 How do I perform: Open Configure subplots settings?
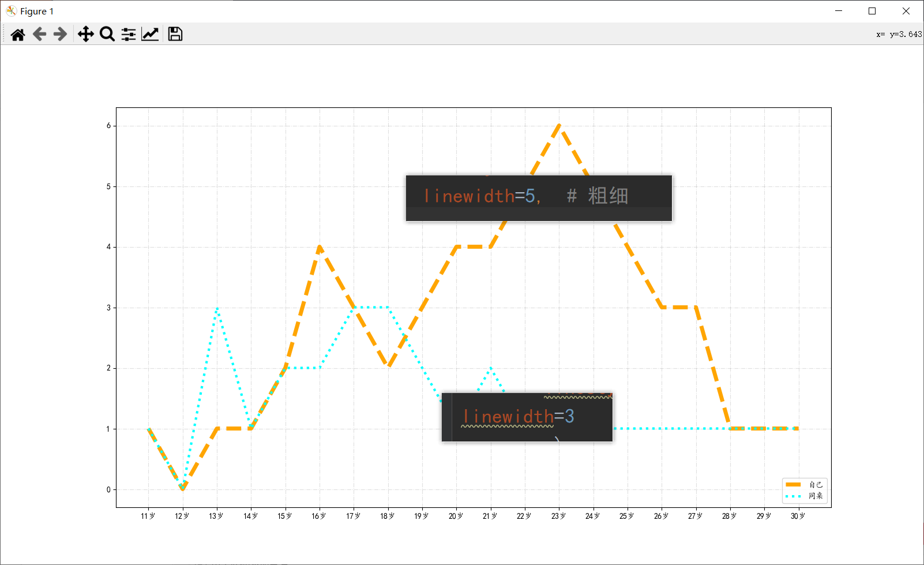coord(129,35)
